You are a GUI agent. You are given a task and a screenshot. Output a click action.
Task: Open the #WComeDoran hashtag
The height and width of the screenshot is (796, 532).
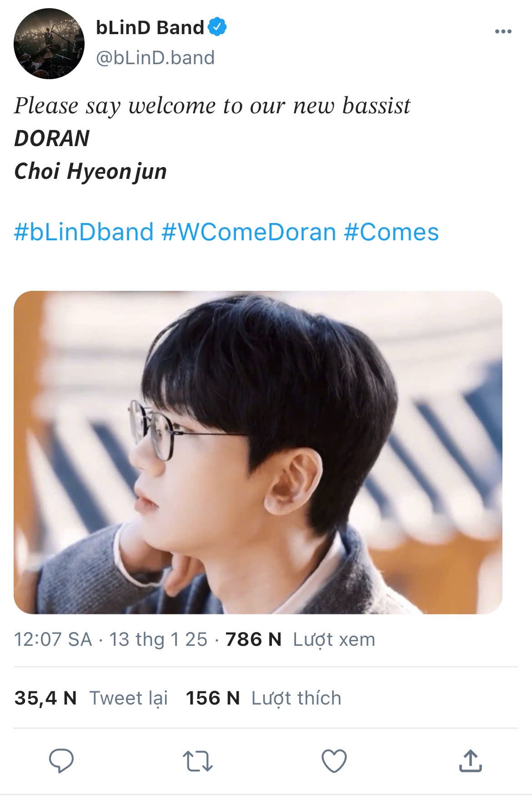[249, 232]
